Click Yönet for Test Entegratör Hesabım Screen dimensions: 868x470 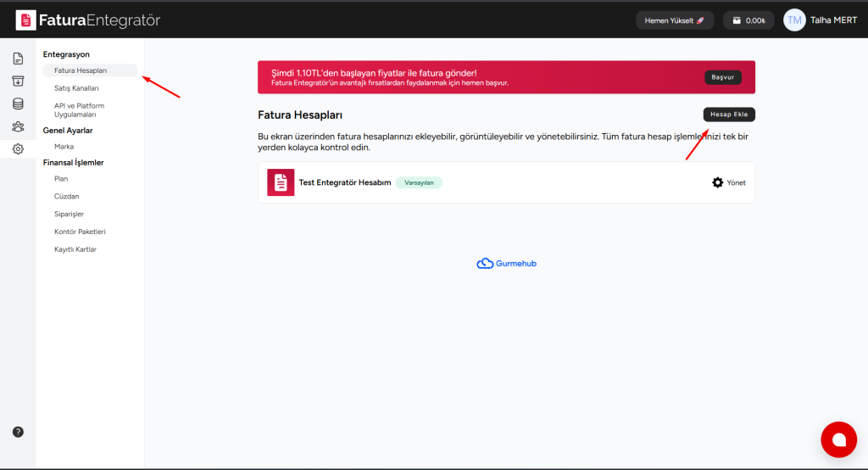point(729,182)
